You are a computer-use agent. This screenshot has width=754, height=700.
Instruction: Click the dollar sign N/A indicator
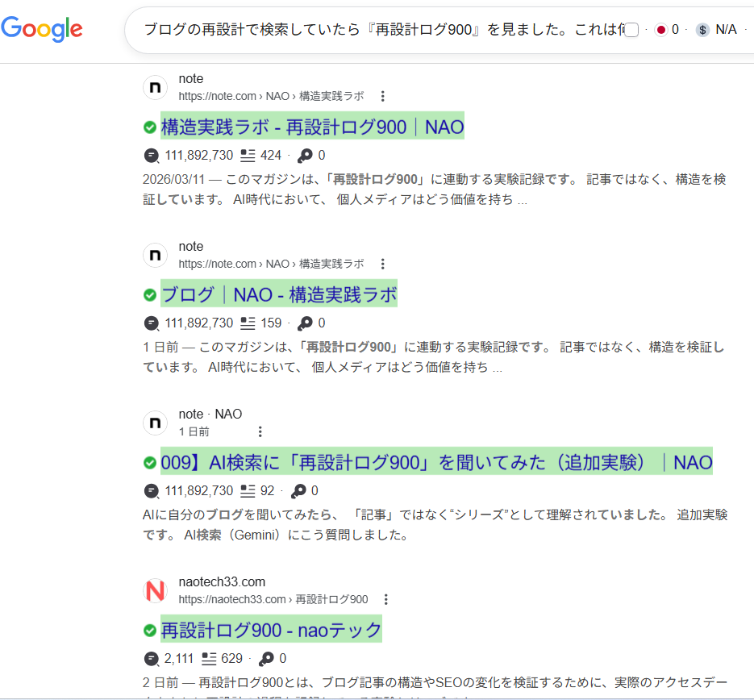[x=717, y=30]
